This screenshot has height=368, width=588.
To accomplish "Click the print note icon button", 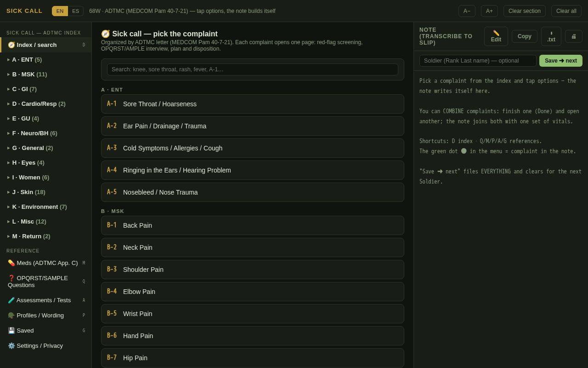I will (x=574, y=36).
